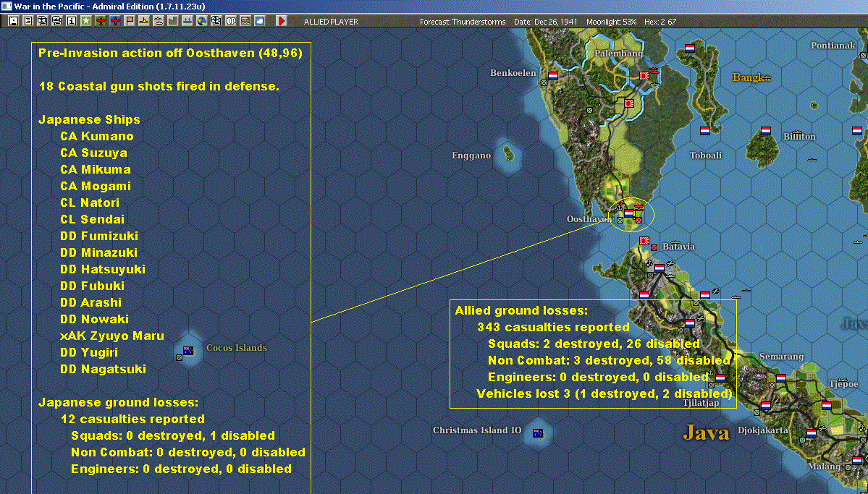Click the single yellow ship toolbar icon

pyautogui.click(x=145, y=21)
